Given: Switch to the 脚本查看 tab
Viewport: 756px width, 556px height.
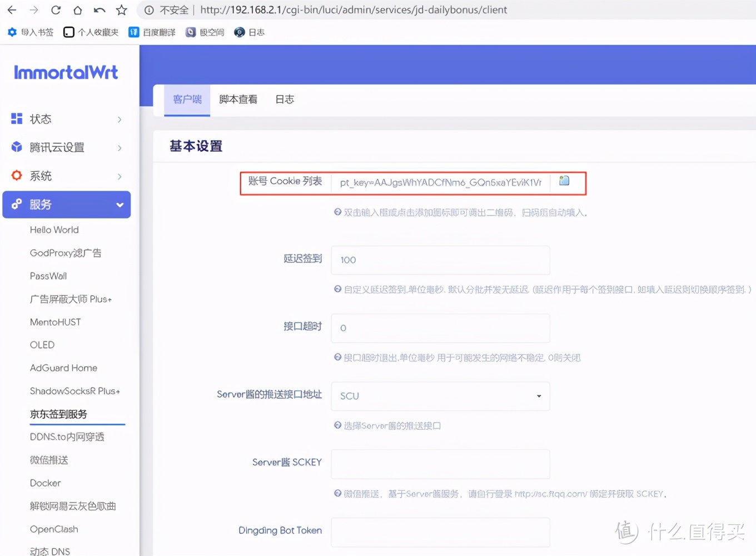Looking at the screenshot, I should point(238,100).
